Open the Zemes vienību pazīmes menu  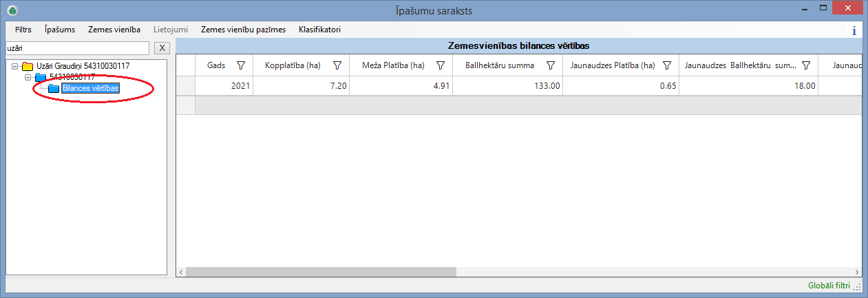[243, 30]
